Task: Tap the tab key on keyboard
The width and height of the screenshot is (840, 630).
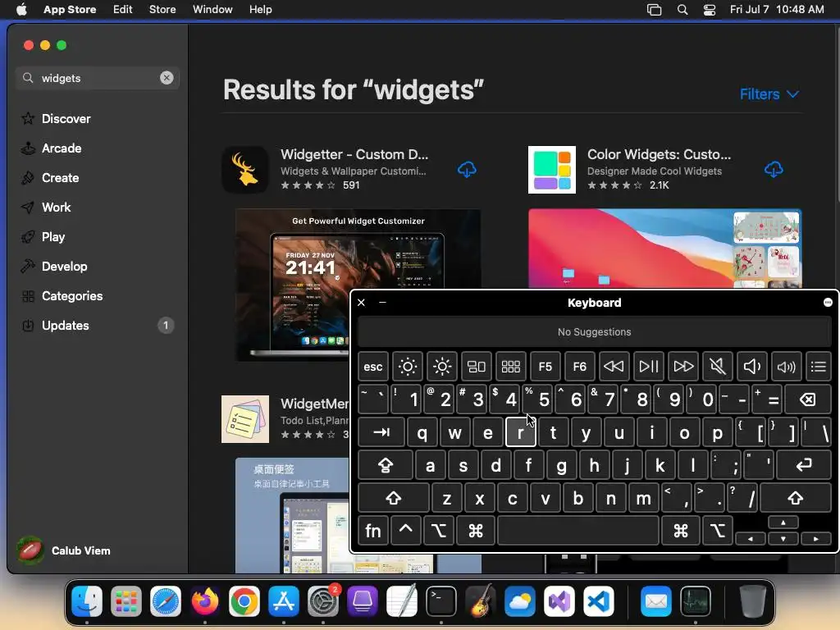Action: tap(381, 431)
